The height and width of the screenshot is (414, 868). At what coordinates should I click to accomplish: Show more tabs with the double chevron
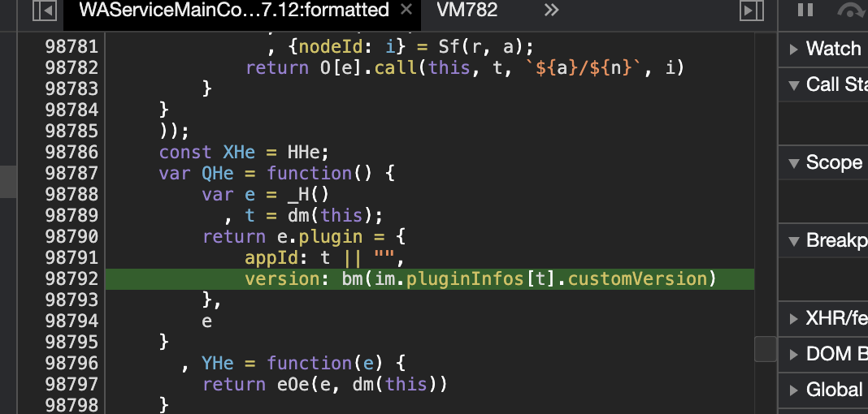pyautogui.click(x=551, y=10)
